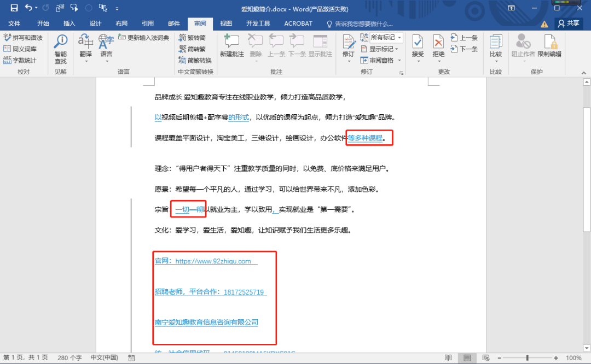
Task: Click the https://www.92zhiqu.com link text
Action: pos(213,261)
